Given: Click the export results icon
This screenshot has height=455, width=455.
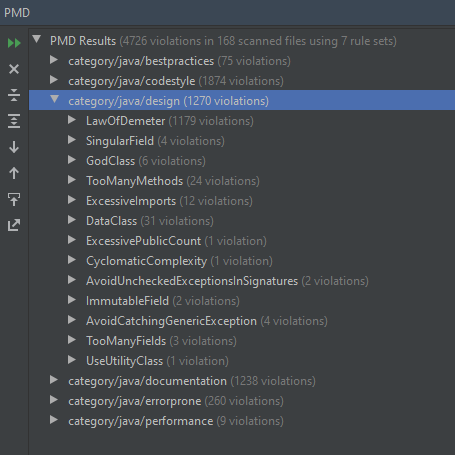Looking at the screenshot, I should (x=14, y=225).
